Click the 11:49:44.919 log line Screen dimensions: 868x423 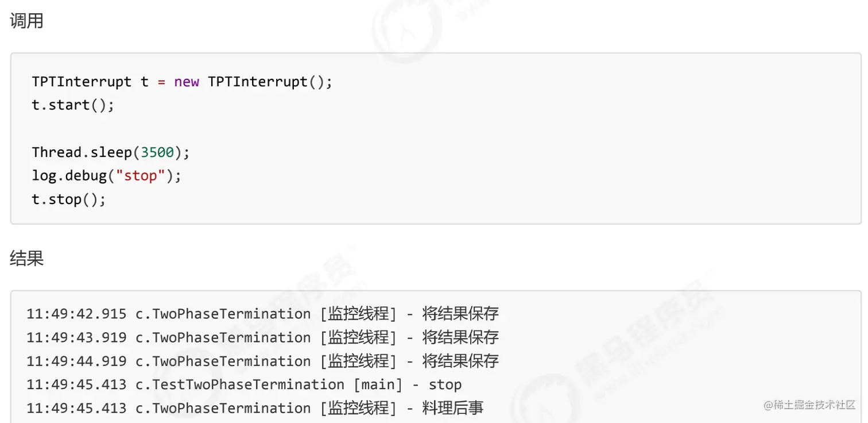pyautogui.click(x=262, y=361)
